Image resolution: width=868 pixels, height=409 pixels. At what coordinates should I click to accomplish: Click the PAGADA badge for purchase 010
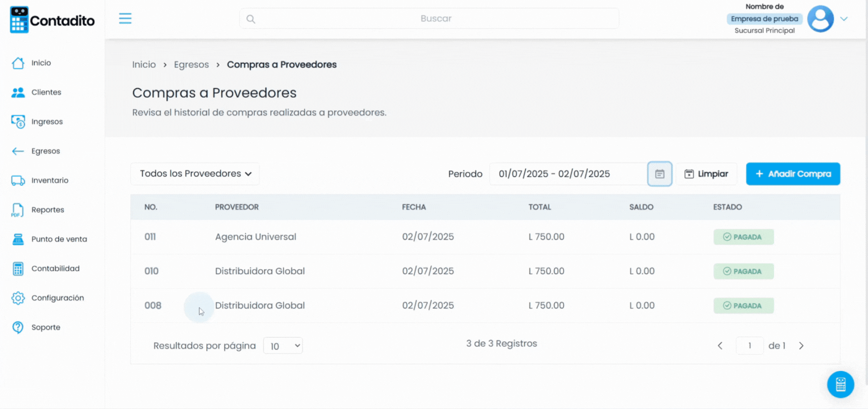(744, 271)
